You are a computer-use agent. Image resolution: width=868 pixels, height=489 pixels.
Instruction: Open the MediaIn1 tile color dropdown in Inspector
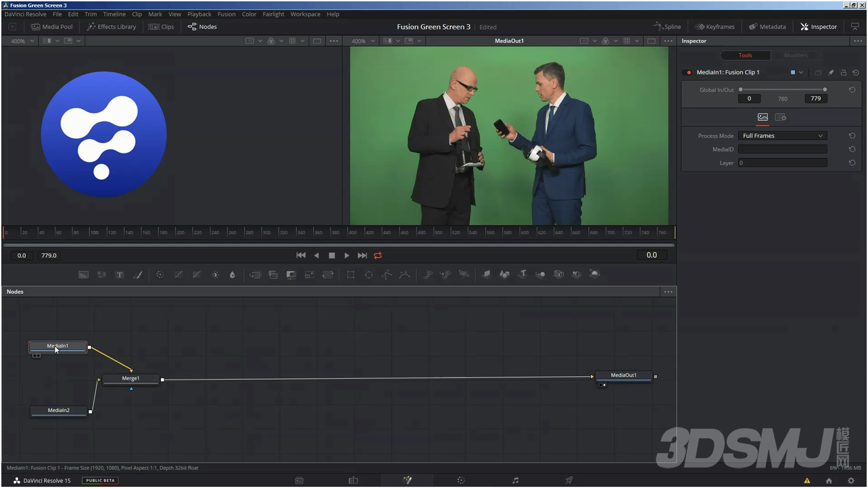796,72
